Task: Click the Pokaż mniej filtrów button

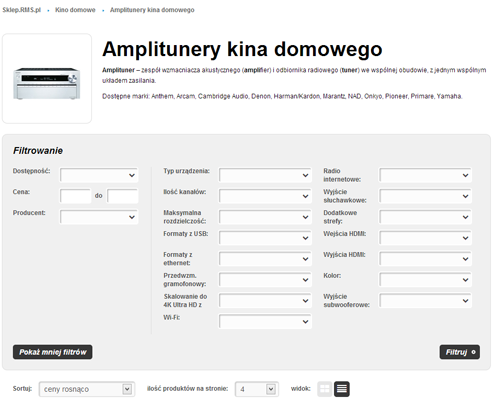Action: (x=53, y=352)
